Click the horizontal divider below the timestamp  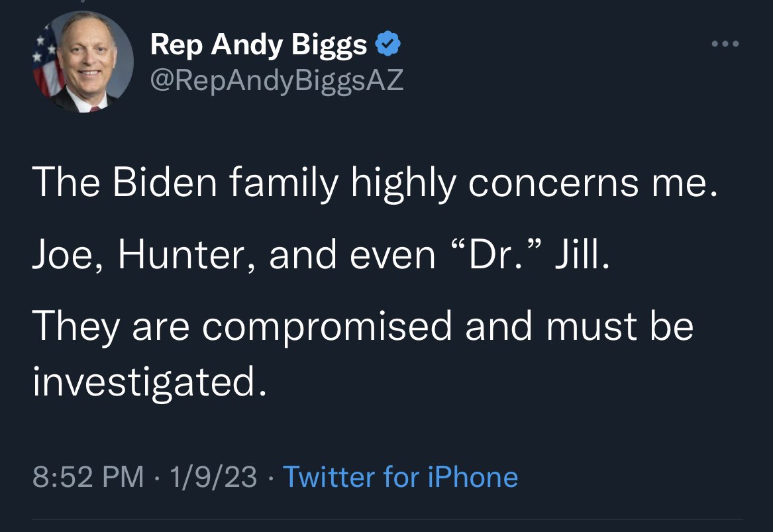pyautogui.click(x=387, y=519)
